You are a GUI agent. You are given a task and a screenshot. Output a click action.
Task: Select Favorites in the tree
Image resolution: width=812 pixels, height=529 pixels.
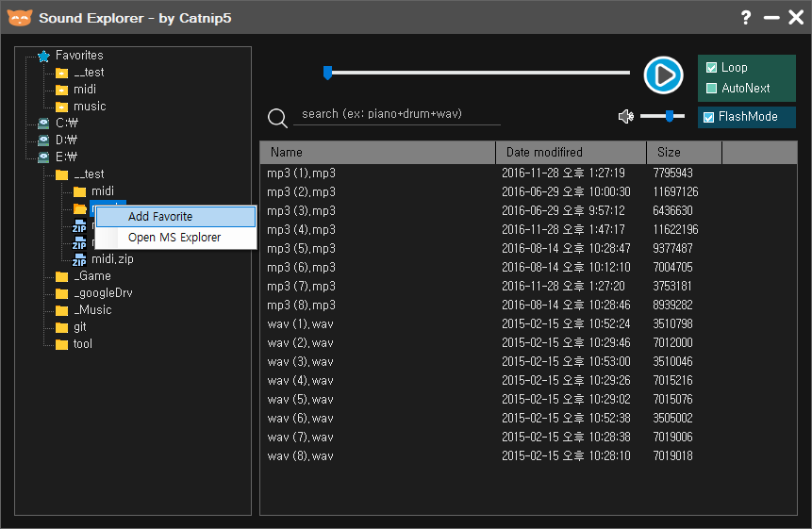[x=79, y=56]
